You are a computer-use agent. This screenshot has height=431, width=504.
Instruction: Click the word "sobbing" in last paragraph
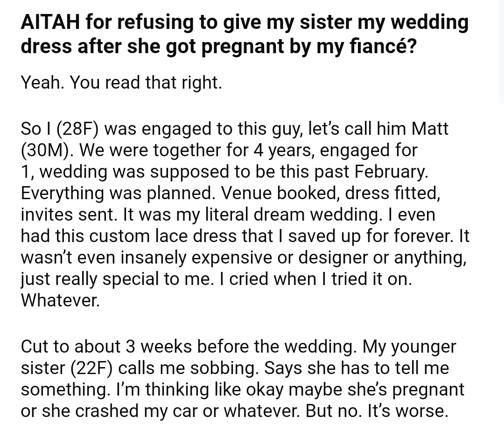click(x=224, y=368)
